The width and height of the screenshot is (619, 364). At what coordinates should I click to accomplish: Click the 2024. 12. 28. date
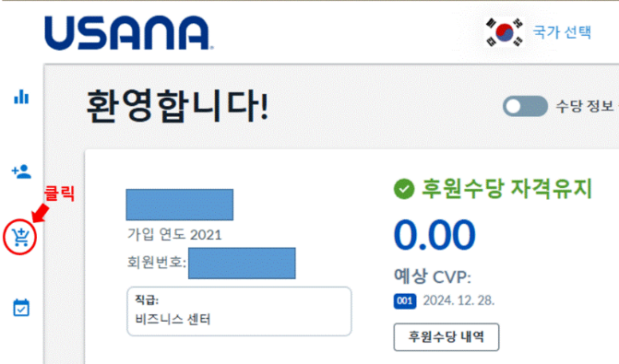458,301
